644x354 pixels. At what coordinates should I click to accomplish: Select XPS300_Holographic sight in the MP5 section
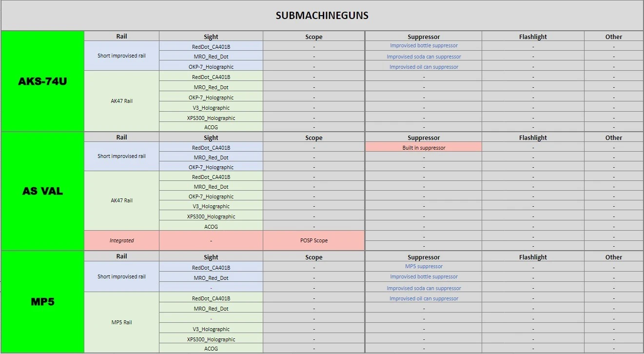tap(211, 339)
